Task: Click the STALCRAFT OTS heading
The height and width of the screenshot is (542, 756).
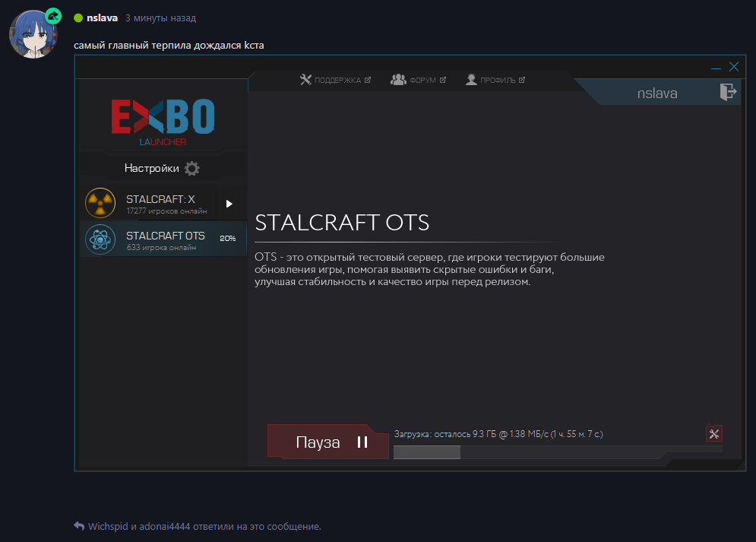Action: 342,222
